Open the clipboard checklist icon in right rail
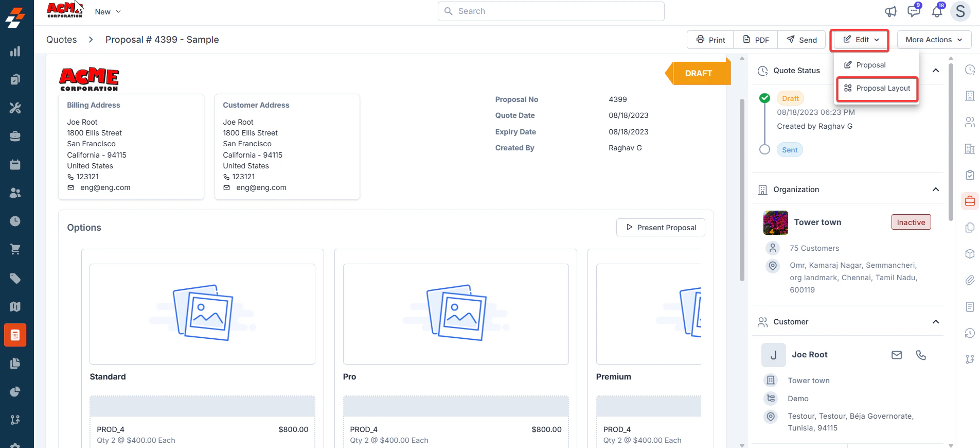This screenshot has height=448, width=980. point(970,175)
